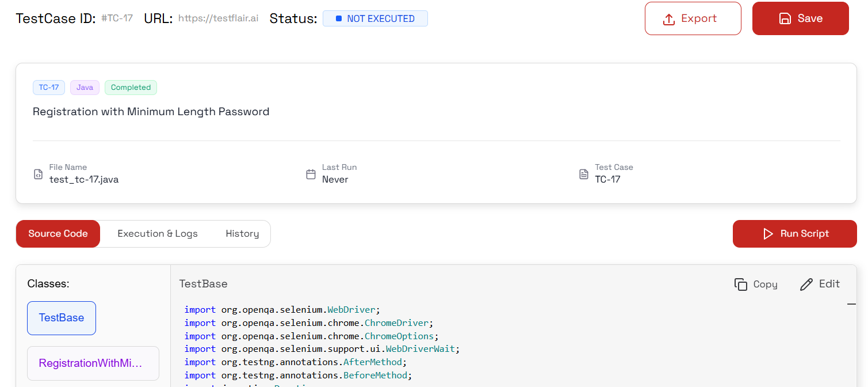Click the file name test_tc-17.java

tap(84, 179)
